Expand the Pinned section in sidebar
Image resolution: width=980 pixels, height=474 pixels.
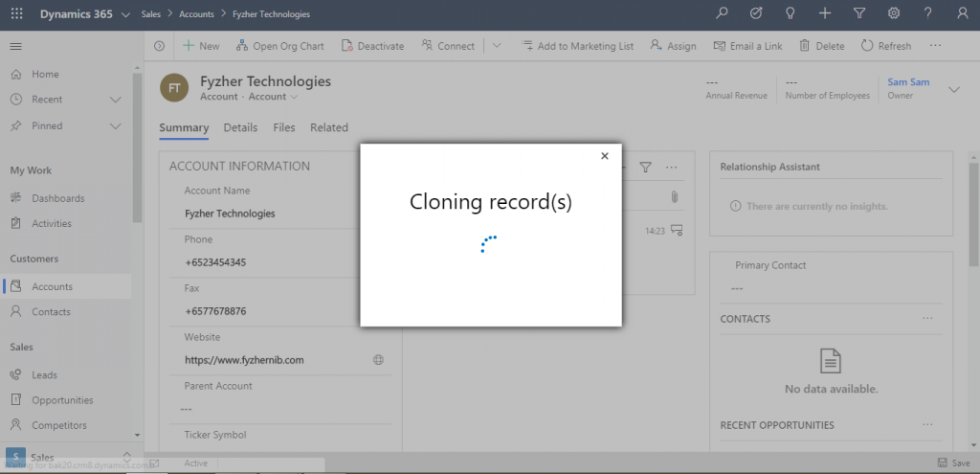[116, 125]
